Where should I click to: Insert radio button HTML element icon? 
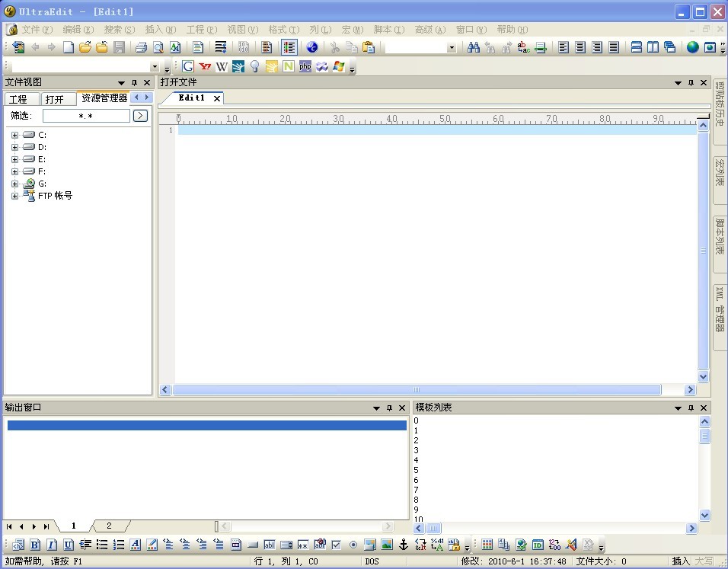[353, 545]
